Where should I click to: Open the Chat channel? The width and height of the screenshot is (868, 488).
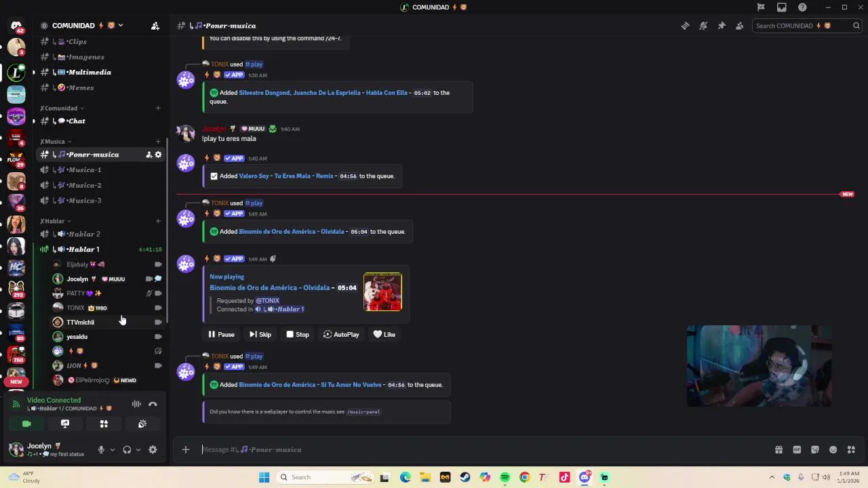tap(100, 121)
